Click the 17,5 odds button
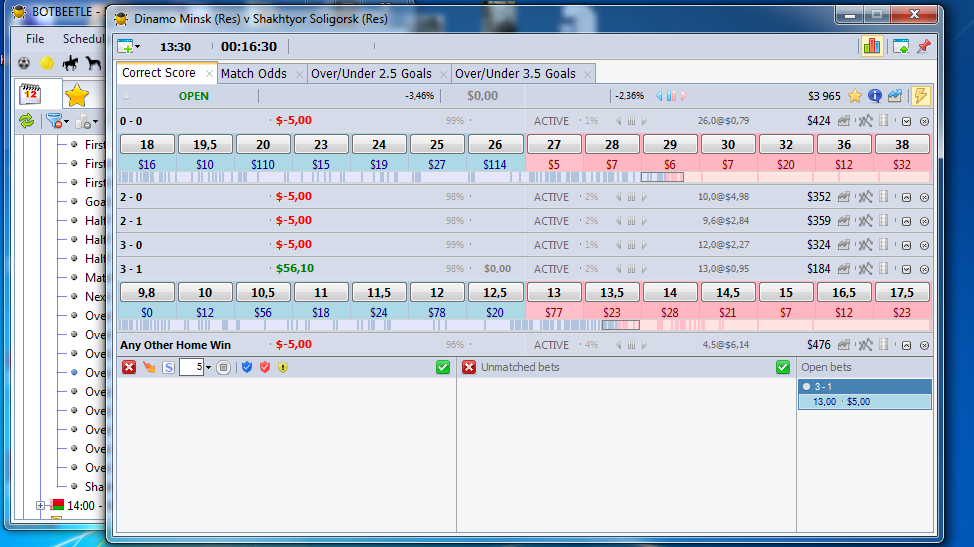The width and height of the screenshot is (974, 547). 902,292
